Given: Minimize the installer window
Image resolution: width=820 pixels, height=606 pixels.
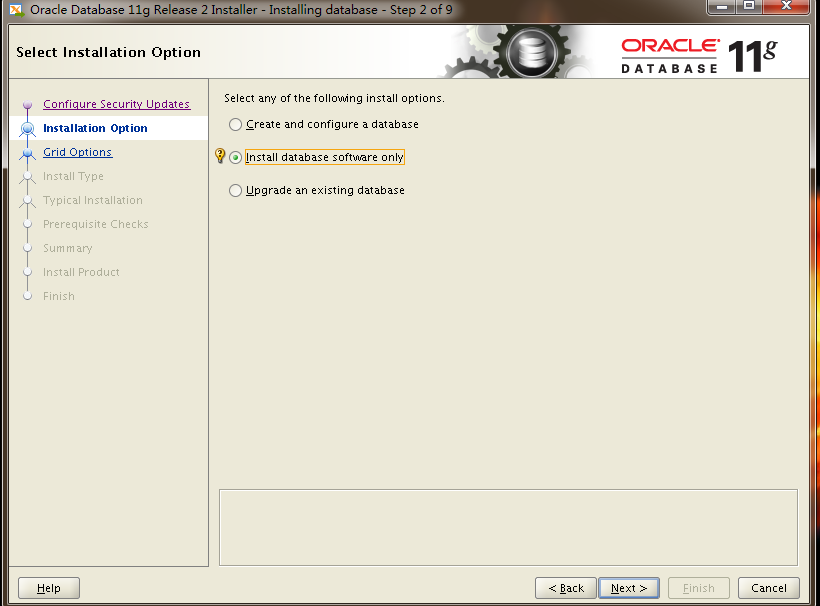Looking at the screenshot, I should (x=722, y=7).
